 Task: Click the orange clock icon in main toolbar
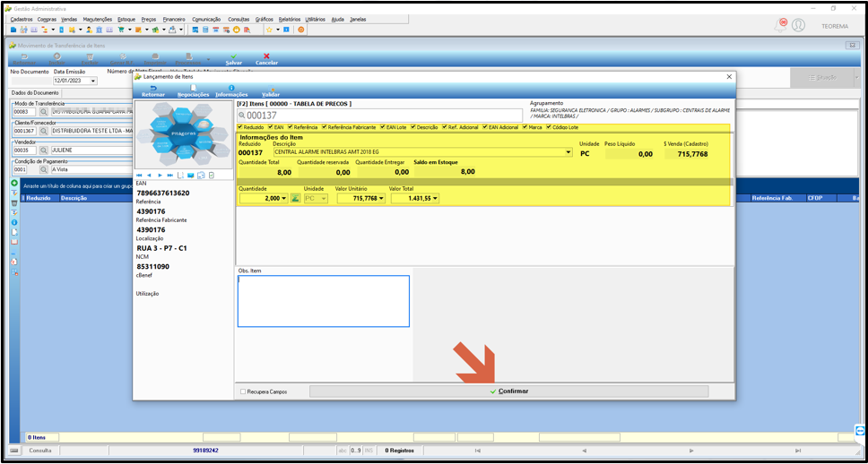tap(237, 30)
